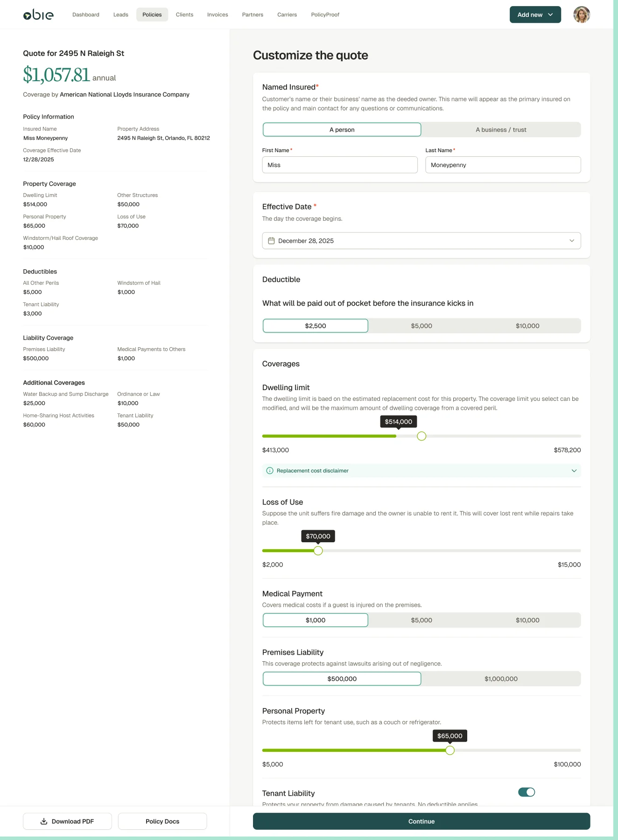This screenshot has height=840, width=618.
Task: Select $1,000,000 Premises Liability option
Action: pyautogui.click(x=501, y=679)
